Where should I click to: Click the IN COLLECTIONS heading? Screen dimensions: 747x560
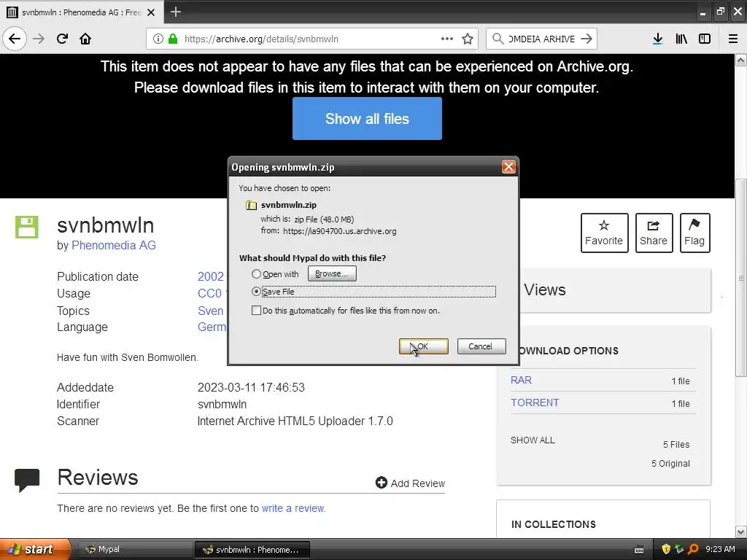click(553, 524)
